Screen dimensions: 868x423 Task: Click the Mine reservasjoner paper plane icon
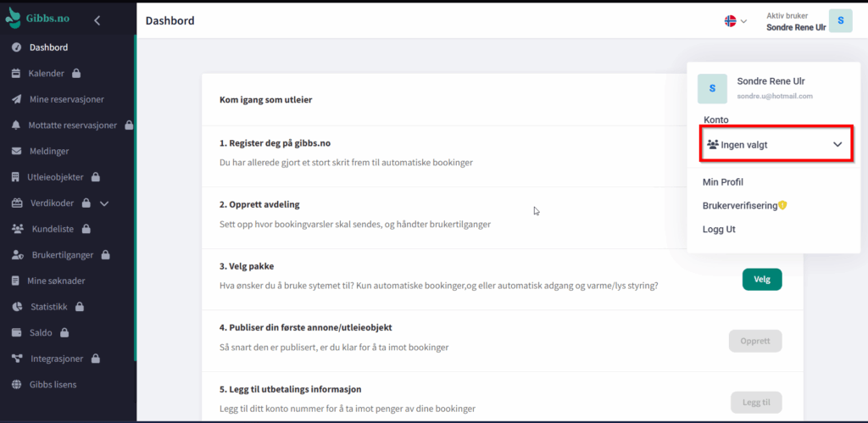(16, 99)
